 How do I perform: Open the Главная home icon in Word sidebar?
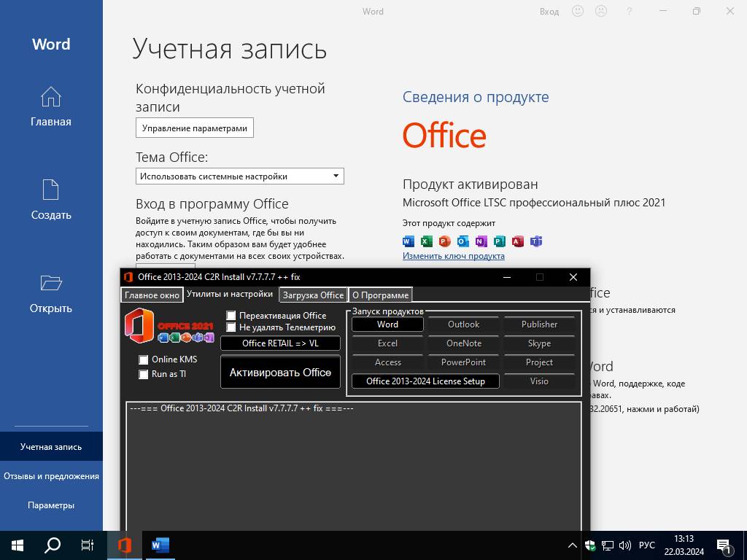pos(50,97)
